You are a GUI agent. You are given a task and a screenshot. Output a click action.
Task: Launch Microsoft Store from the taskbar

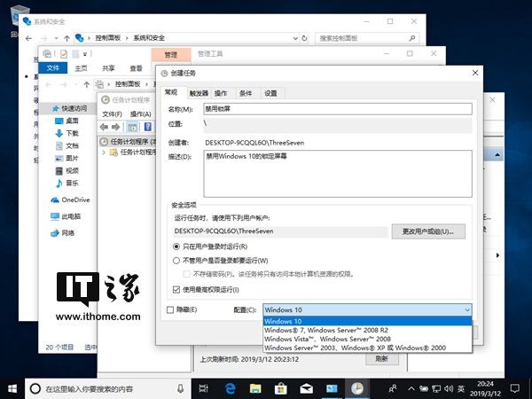(280, 389)
